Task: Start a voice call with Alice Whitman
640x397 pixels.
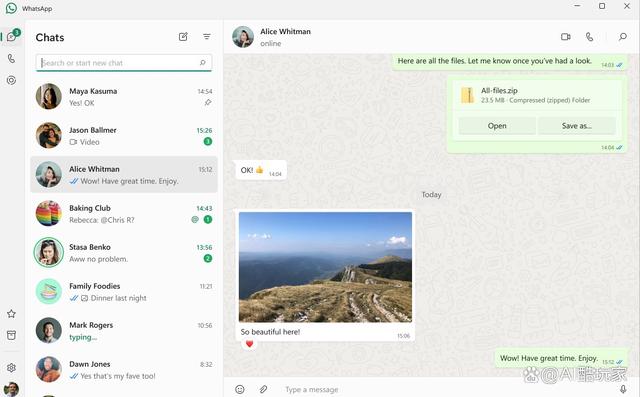Action: click(589, 37)
